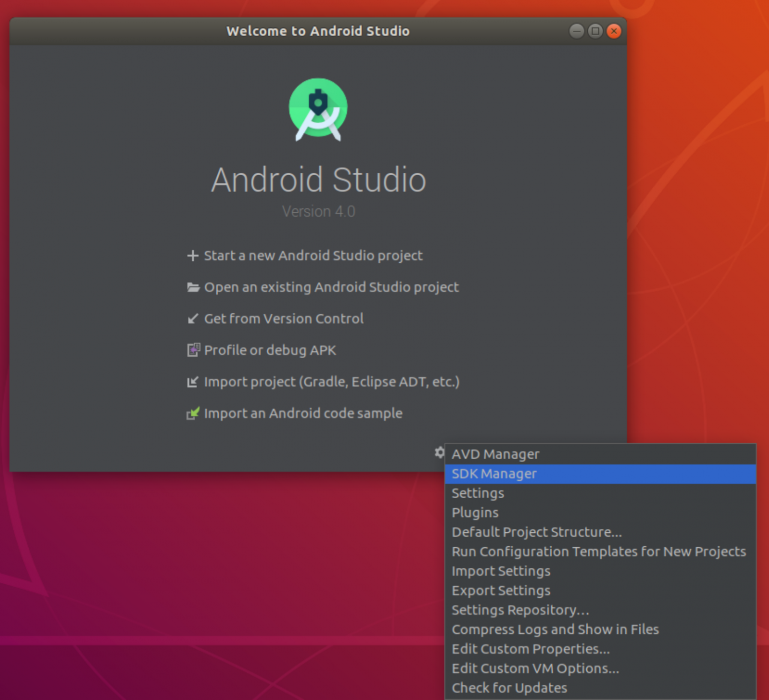
Task: Select Run Configuration Templates for New Projects
Action: 599,552
